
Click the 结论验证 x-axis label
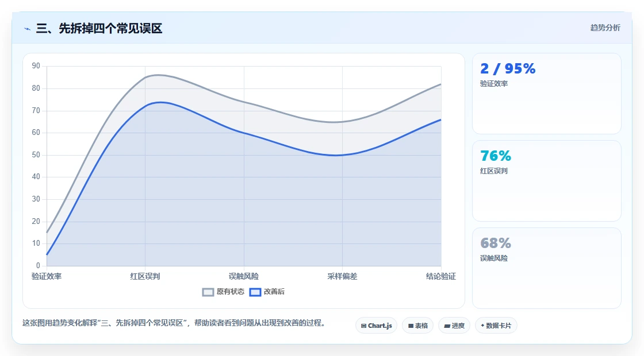[440, 276]
